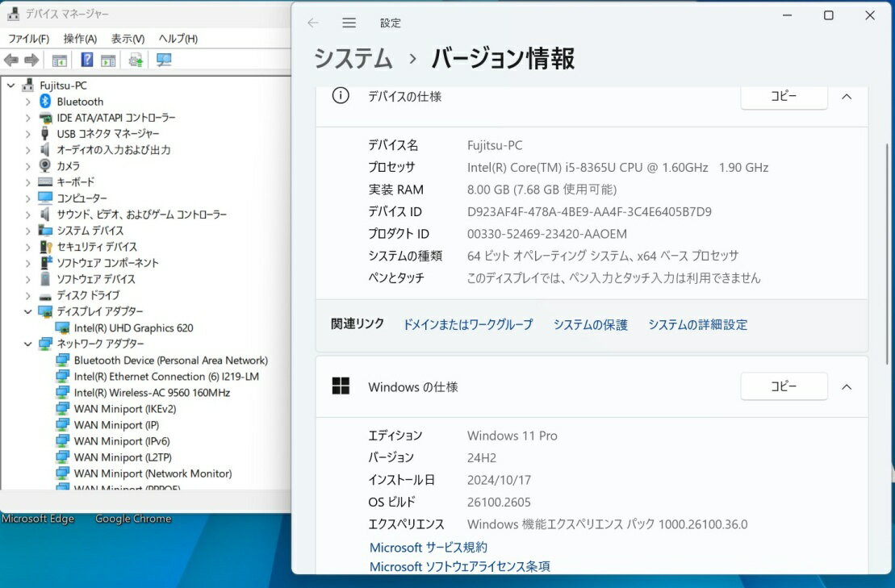Click the Help toolbar icon in Device Manager
This screenshot has width=895, height=588.
tap(86, 60)
